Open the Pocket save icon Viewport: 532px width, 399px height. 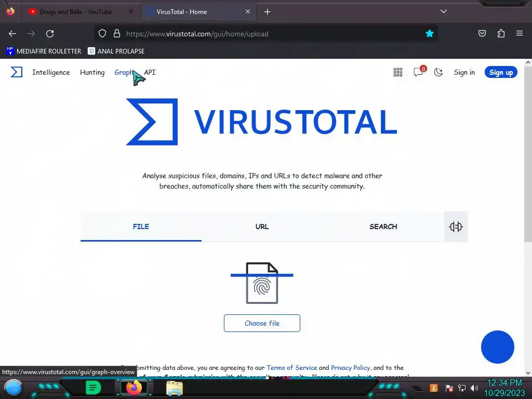click(x=482, y=33)
